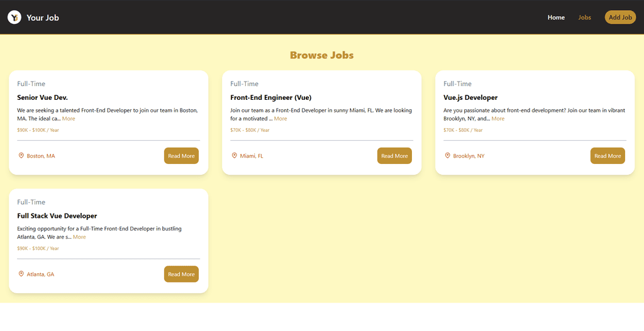The height and width of the screenshot is (331, 644).
Task: Click the Boston, MA location text
Action: pyautogui.click(x=41, y=156)
